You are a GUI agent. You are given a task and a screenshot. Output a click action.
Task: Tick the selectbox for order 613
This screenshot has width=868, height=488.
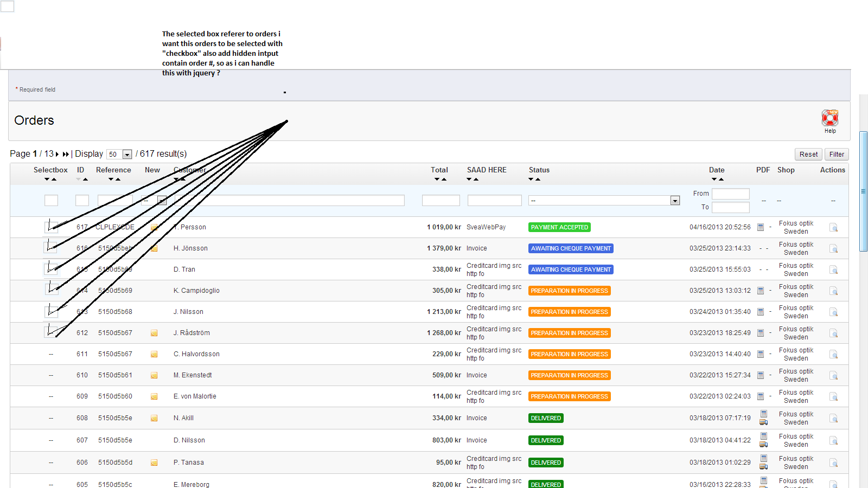pyautogui.click(x=51, y=311)
